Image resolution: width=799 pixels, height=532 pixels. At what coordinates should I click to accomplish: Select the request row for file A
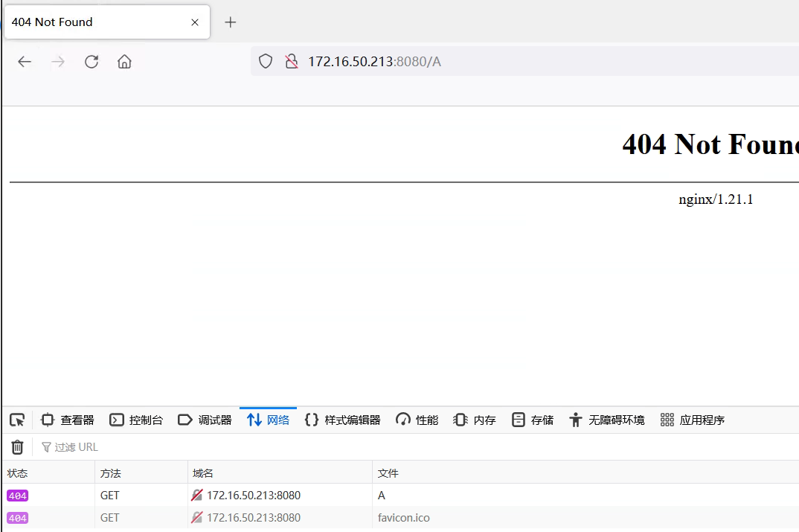400,496
